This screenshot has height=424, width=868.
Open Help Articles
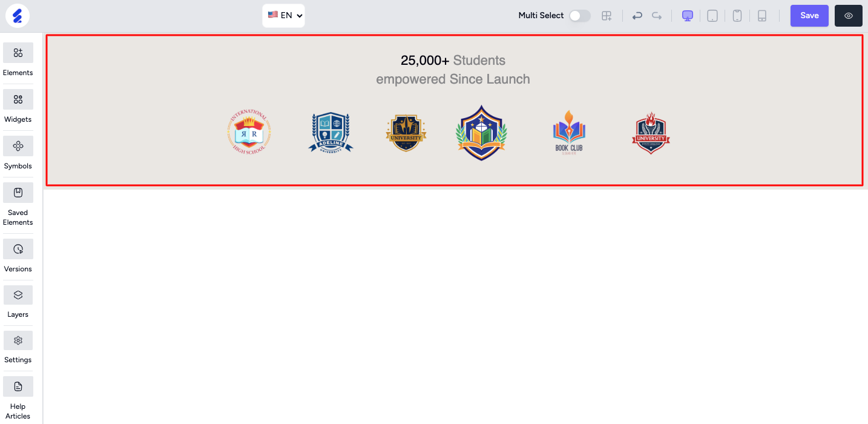[18, 399]
